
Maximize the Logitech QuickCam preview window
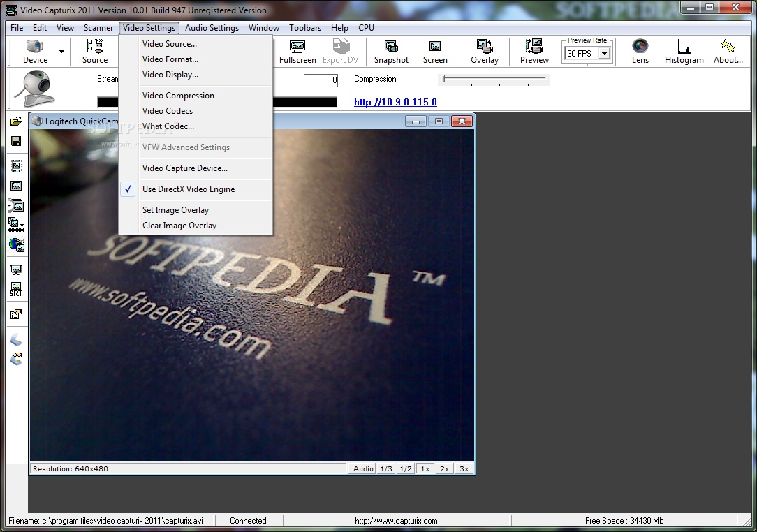439,121
